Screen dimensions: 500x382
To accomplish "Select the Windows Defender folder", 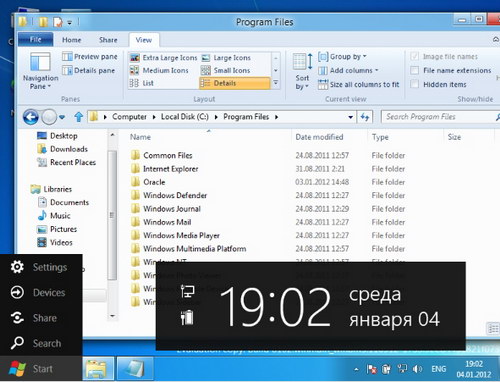I will [175, 195].
